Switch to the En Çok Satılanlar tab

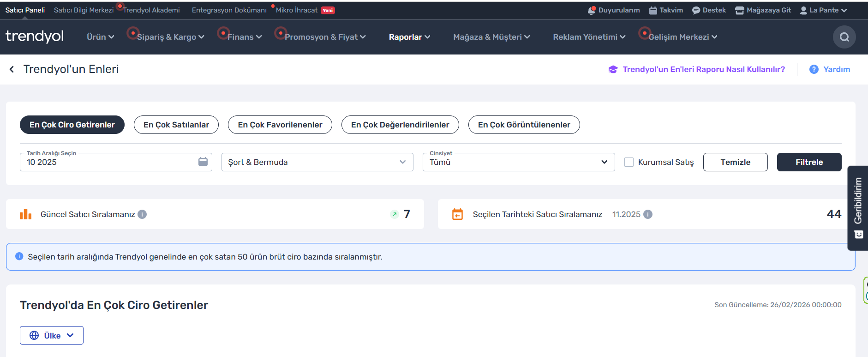click(x=176, y=125)
